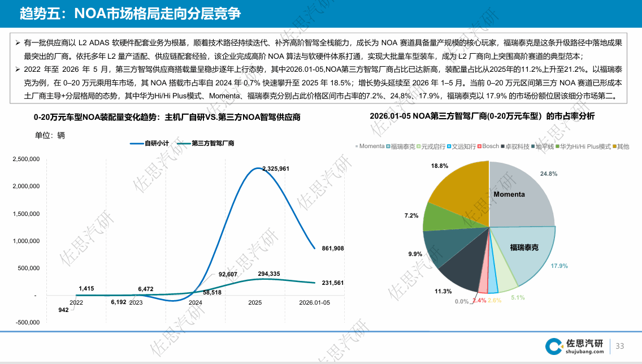642x364 pixels.
Task: Click the 231,561 data label
Action: tap(332, 283)
